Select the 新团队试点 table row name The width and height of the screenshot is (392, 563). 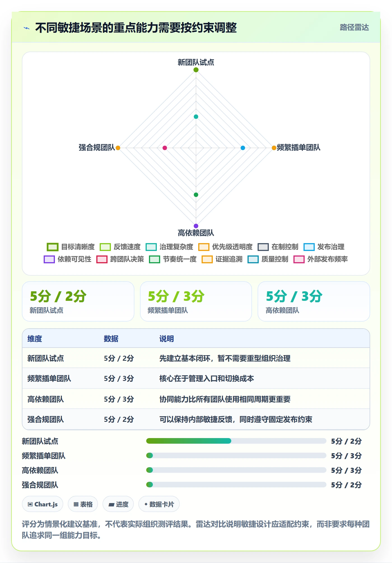46,358
